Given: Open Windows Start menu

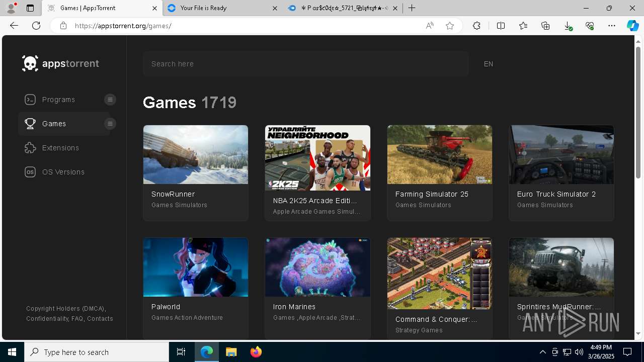Looking at the screenshot, I should 12,352.
